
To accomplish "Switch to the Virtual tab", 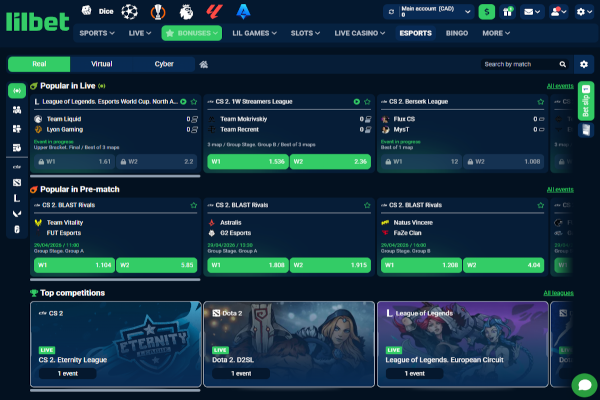I will pos(101,64).
